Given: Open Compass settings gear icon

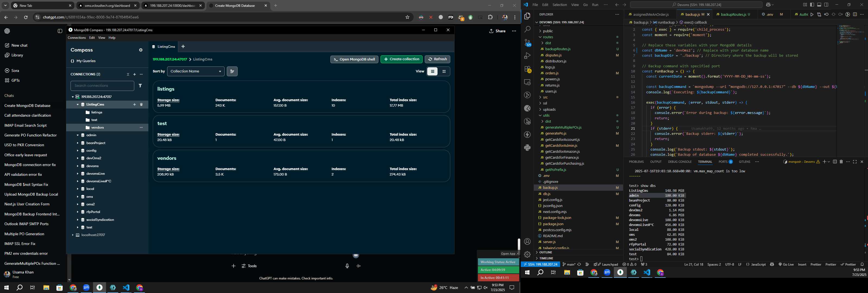Looking at the screenshot, I should point(141,50).
